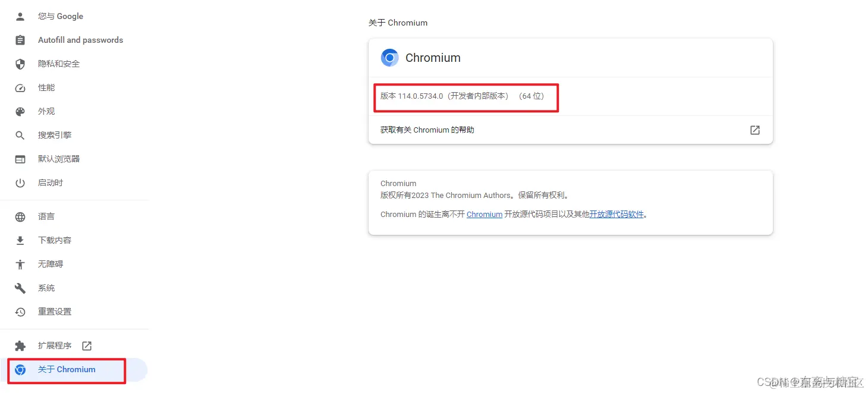Click the accessibility figure icon for 无障碍
The height and width of the screenshot is (393, 868).
pyautogui.click(x=20, y=264)
